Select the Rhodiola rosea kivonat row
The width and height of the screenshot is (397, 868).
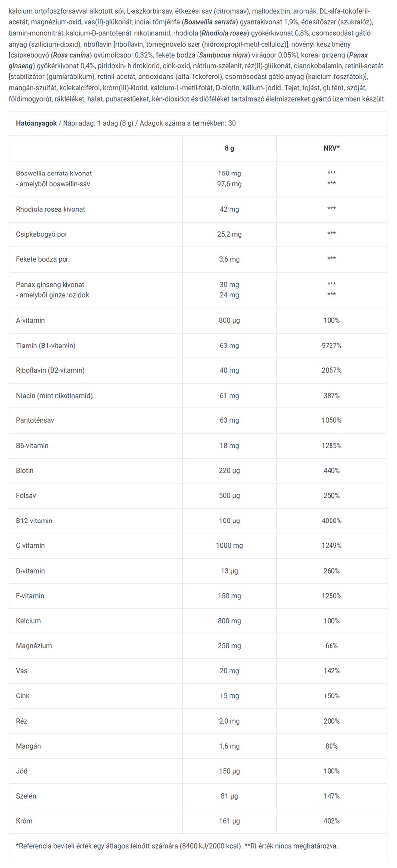[198, 209]
